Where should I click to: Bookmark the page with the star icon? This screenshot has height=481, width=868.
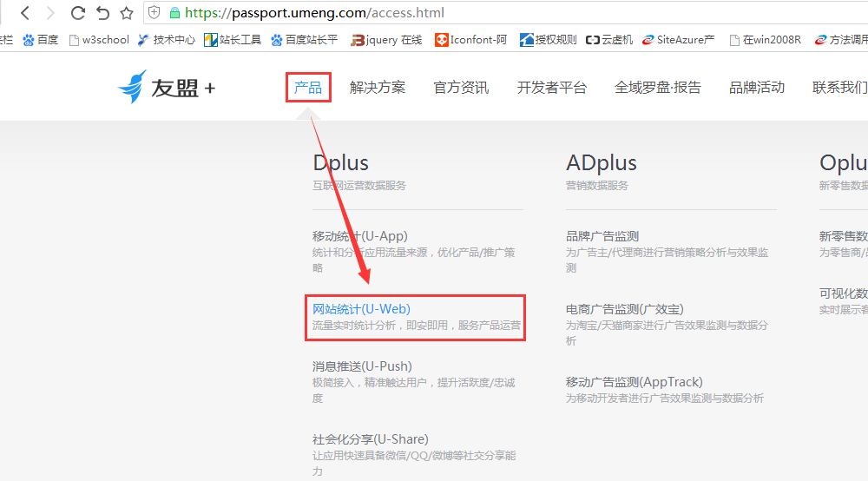click(127, 13)
